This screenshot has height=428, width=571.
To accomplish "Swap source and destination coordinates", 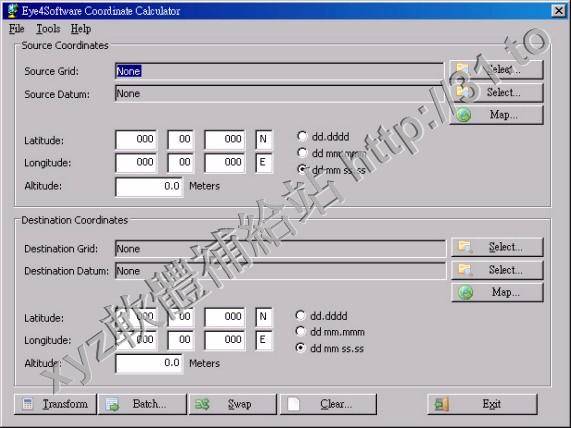I will coord(233,404).
